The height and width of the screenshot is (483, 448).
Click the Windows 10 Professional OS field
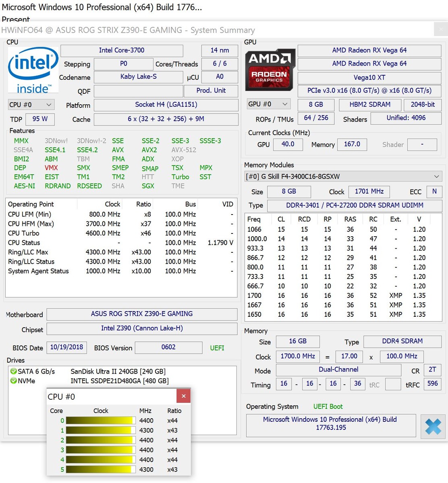click(x=331, y=425)
